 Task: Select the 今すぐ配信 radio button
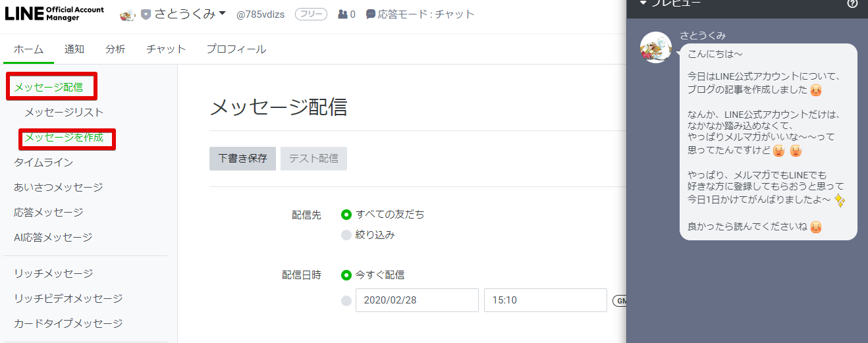click(x=346, y=275)
